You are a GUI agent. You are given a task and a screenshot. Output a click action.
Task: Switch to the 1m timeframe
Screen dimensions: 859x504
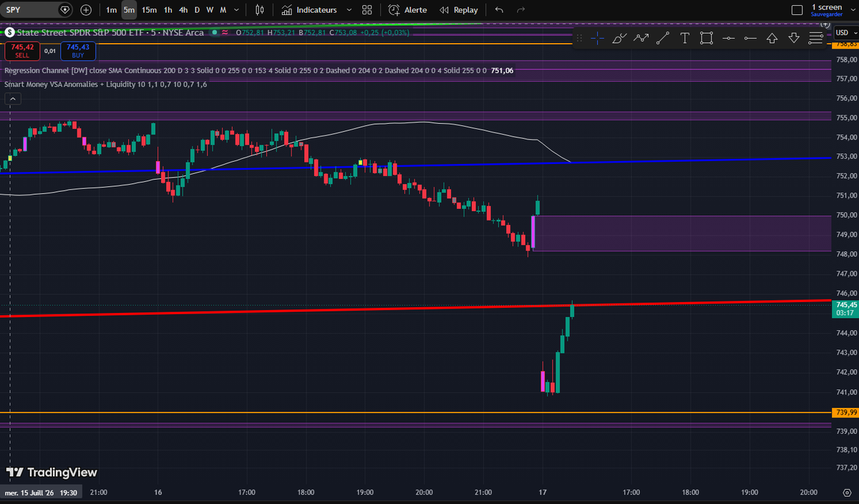[x=112, y=10]
